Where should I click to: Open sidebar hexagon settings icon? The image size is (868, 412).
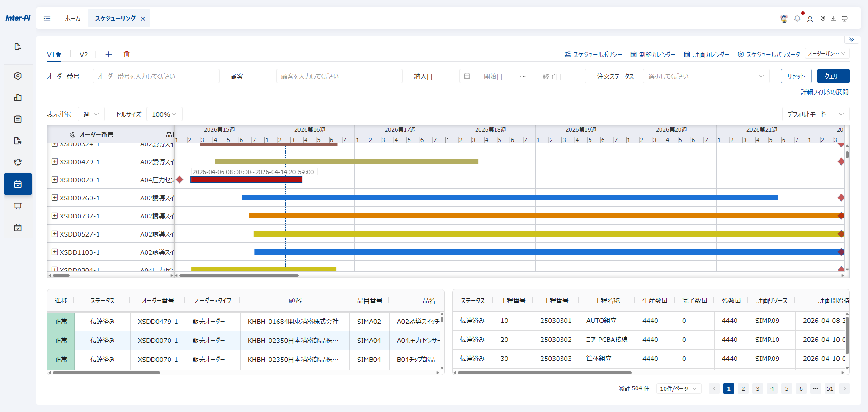[18, 76]
